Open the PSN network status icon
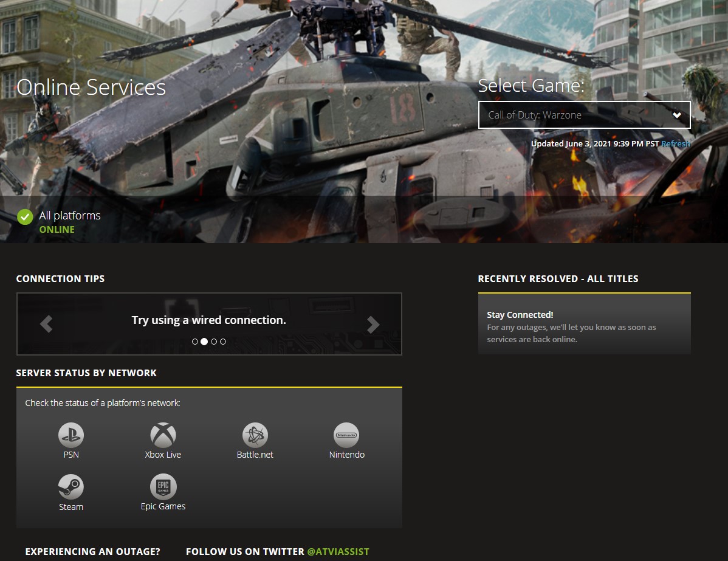Image resolution: width=728 pixels, height=561 pixels. [x=71, y=435]
